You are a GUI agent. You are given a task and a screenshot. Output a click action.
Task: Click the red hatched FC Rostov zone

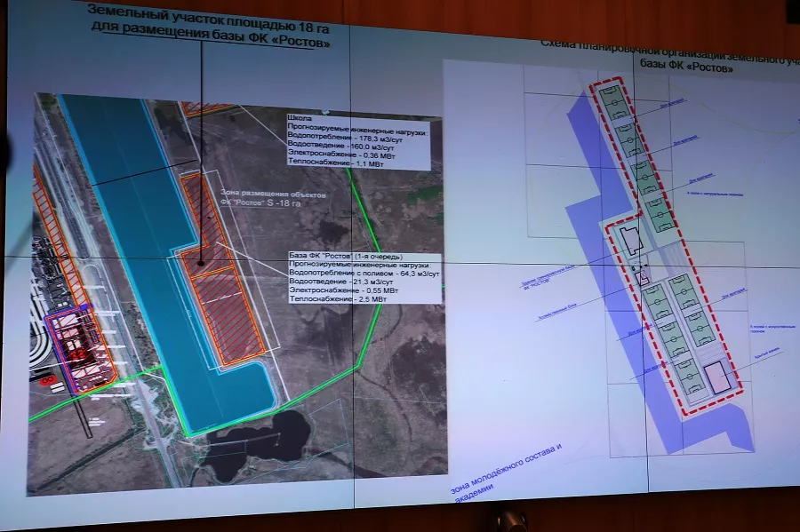tap(222, 302)
